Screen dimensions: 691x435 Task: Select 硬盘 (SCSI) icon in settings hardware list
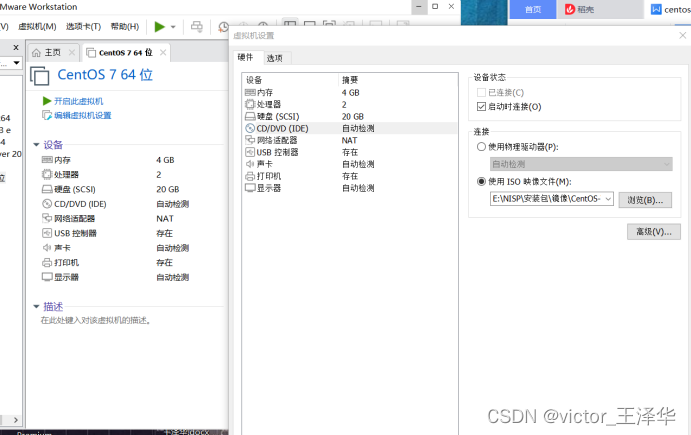(250, 116)
